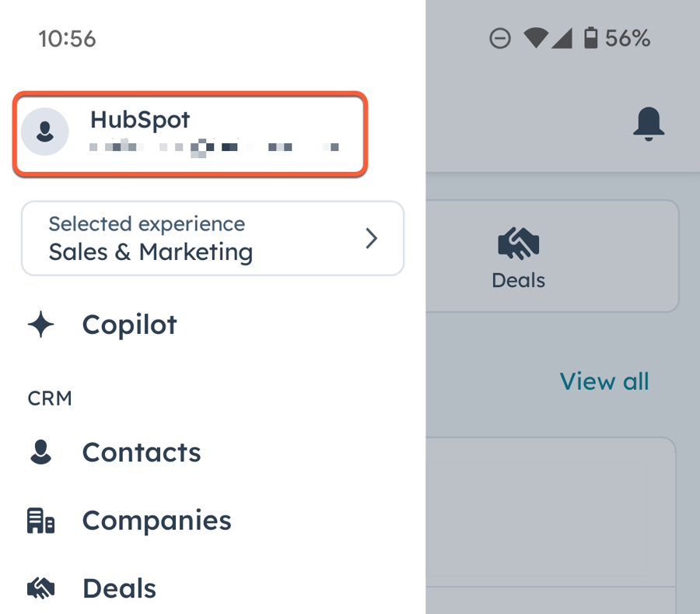Open Copilot from the sidebar
This screenshot has height=614, width=700.
(x=129, y=325)
